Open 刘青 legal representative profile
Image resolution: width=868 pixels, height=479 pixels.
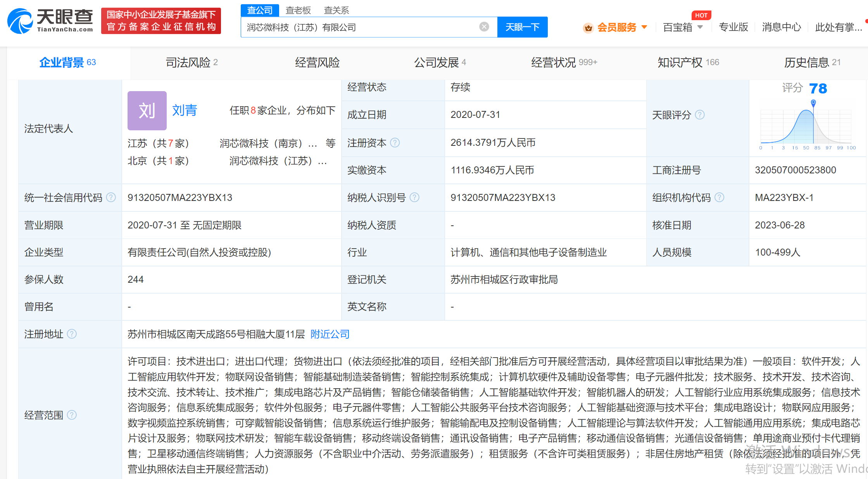point(185,111)
